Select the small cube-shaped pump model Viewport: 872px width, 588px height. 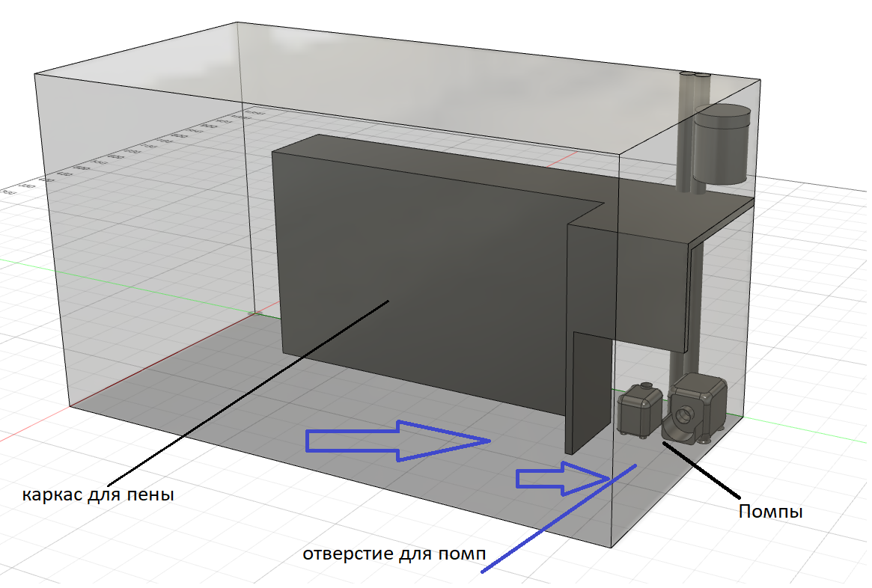click(x=640, y=409)
